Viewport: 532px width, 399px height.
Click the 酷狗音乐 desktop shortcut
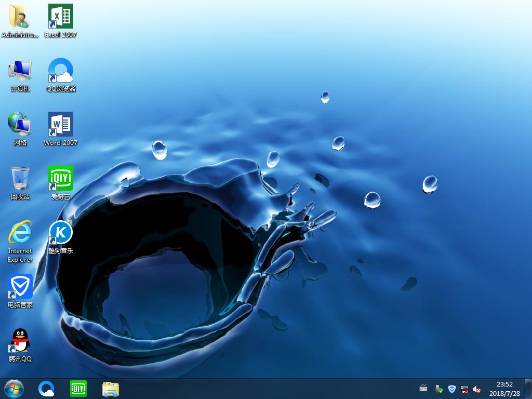[60, 233]
